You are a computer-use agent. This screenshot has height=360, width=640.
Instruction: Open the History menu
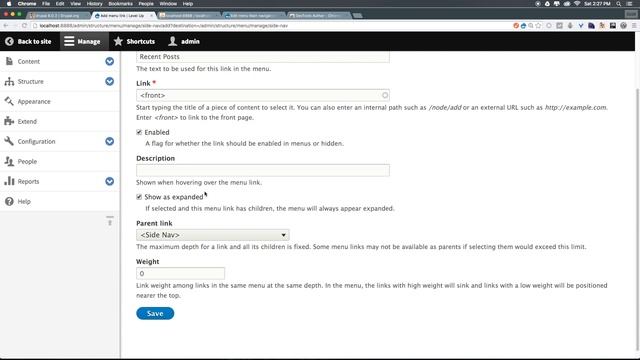(94, 4)
